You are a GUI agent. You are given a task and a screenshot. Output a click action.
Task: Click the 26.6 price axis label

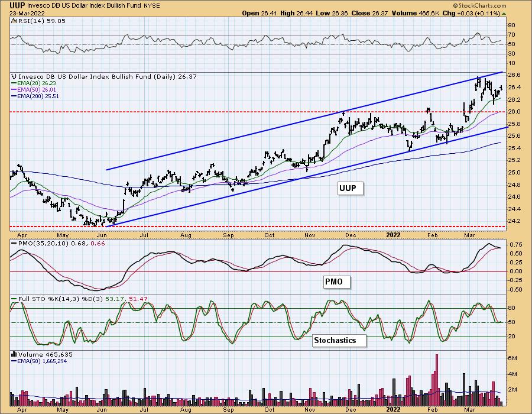click(x=514, y=75)
